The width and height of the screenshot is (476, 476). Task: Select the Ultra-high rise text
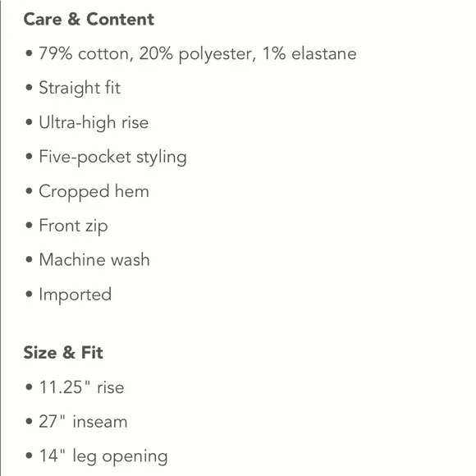94,122
